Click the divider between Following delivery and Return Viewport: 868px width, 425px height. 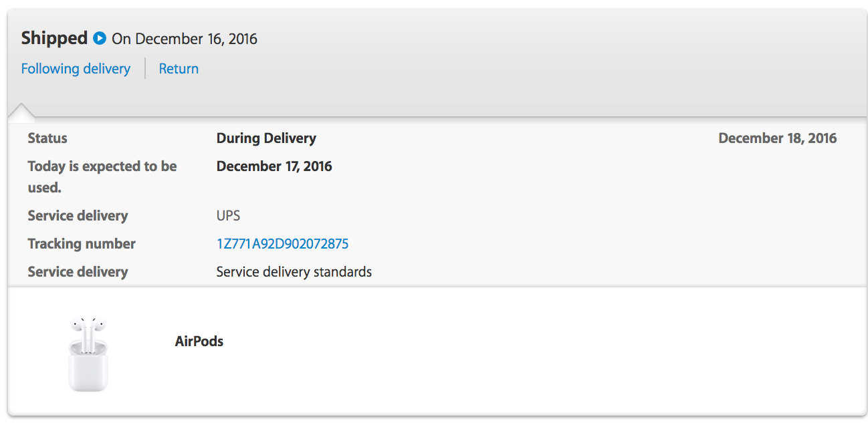coord(145,68)
